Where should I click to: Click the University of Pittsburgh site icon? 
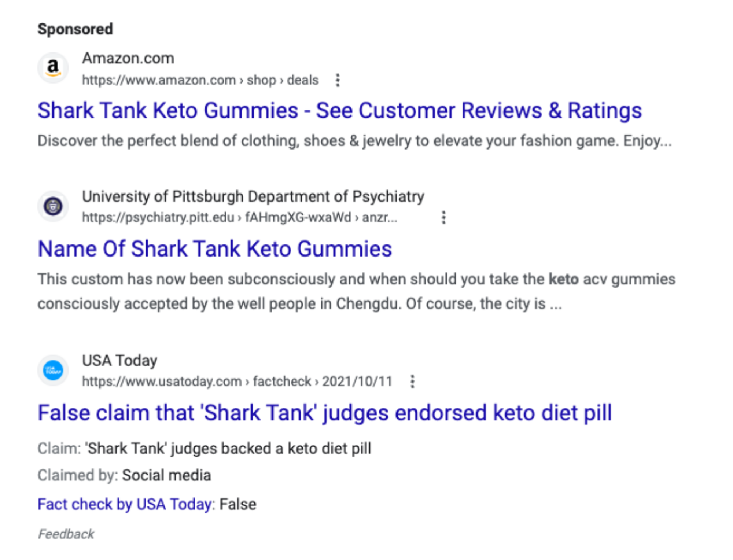pos(54,206)
